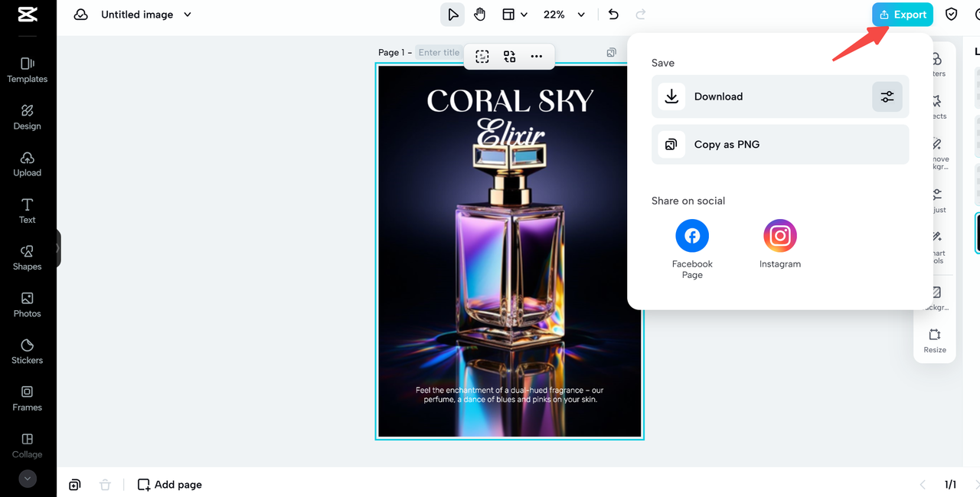
Task: Select the fragrance description text on poster
Action: click(510, 395)
